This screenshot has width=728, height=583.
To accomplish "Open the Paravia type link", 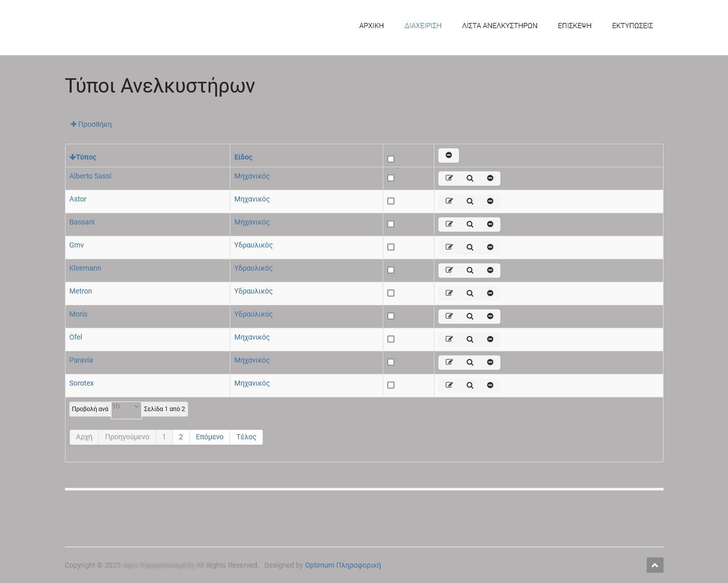I will [x=81, y=360].
